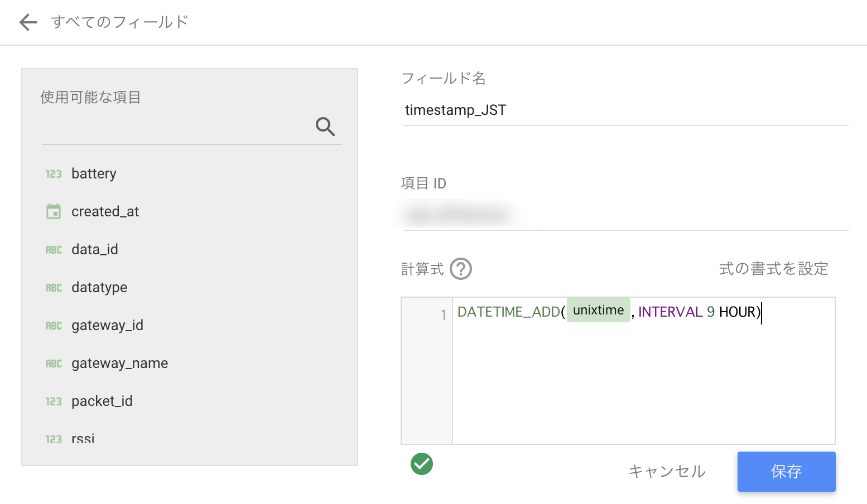Click the 123 icon beside packet_id
The height and width of the screenshot is (504, 867).
pos(53,401)
